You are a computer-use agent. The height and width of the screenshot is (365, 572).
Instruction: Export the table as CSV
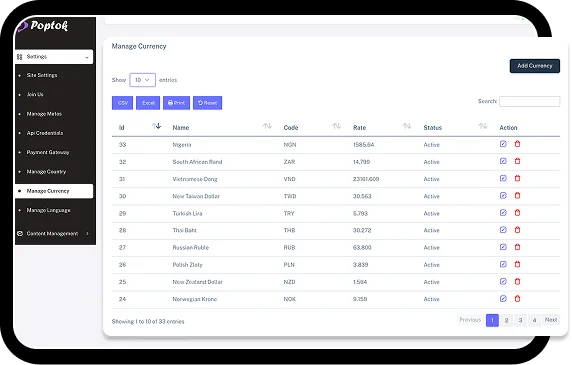pyautogui.click(x=123, y=103)
